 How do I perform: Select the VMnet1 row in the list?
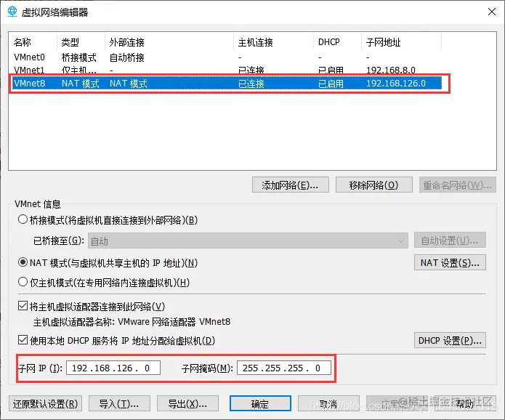click(227, 70)
